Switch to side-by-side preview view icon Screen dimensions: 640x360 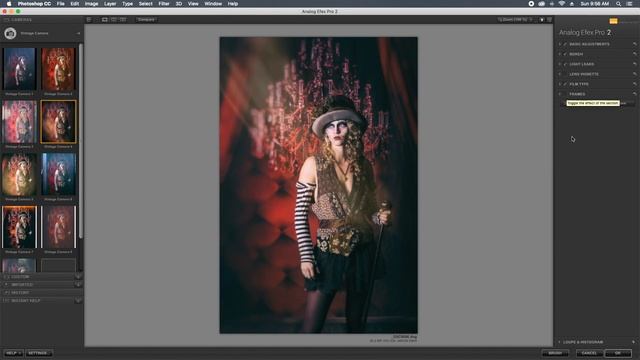point(123,20)
